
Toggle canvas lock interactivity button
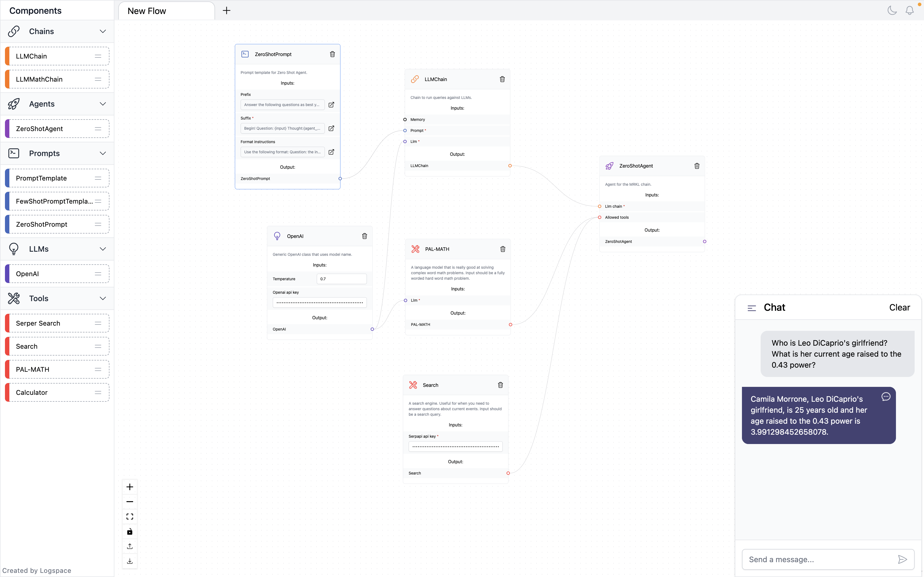click(130, 531)
